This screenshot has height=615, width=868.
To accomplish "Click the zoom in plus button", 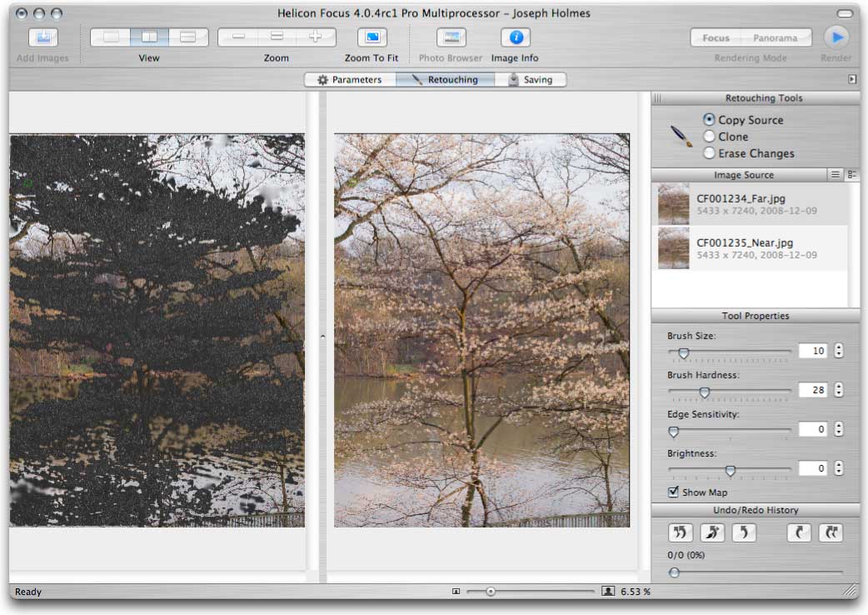I will click(x=316, y=37).
